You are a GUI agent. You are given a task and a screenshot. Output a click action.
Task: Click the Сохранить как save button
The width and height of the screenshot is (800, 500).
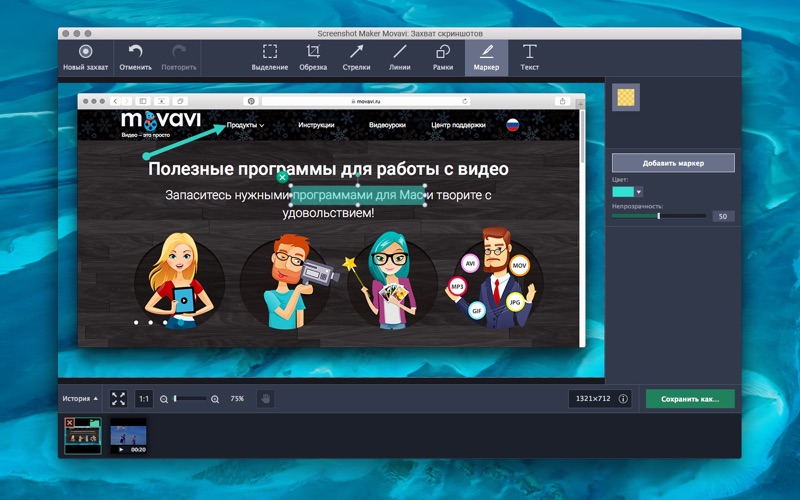pyautogui.click(x=690, y=399)
